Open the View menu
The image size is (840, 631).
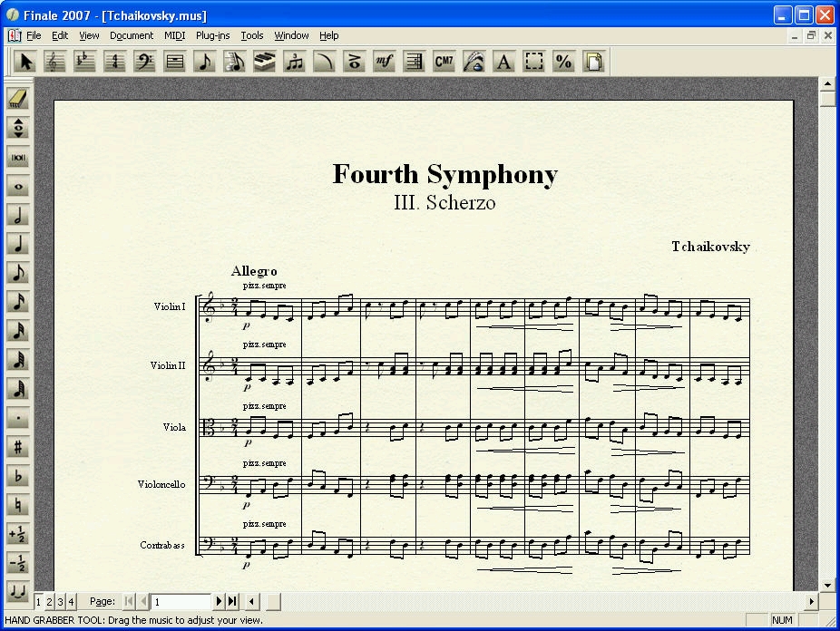[89, 35]
